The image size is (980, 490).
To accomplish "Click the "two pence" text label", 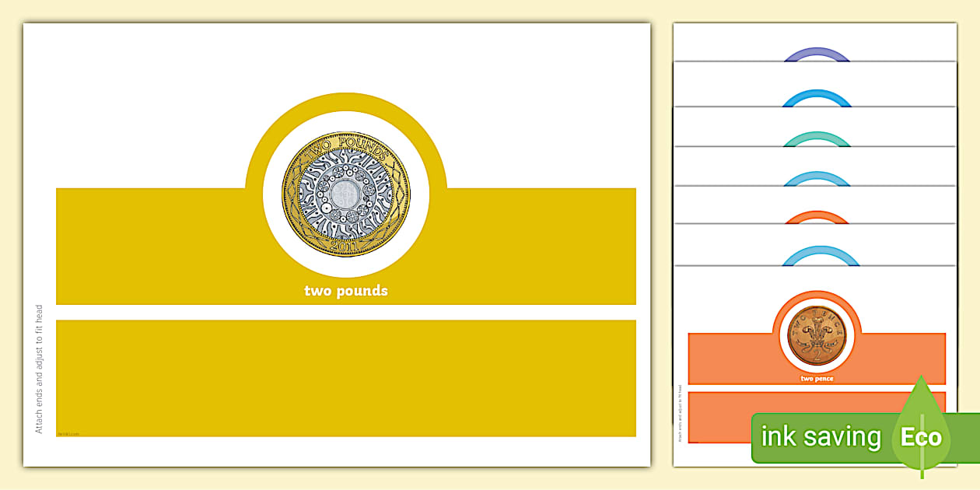I will (817, 379).
